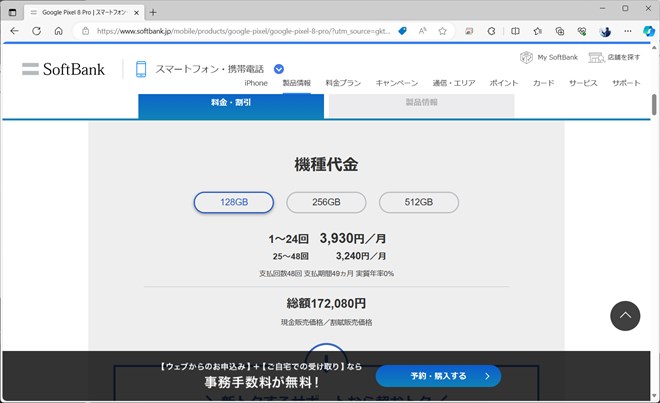Open the サービス menu item
The height and width of the screenshot is (403, 660).
pyautogui.click(x=583, y=83)
